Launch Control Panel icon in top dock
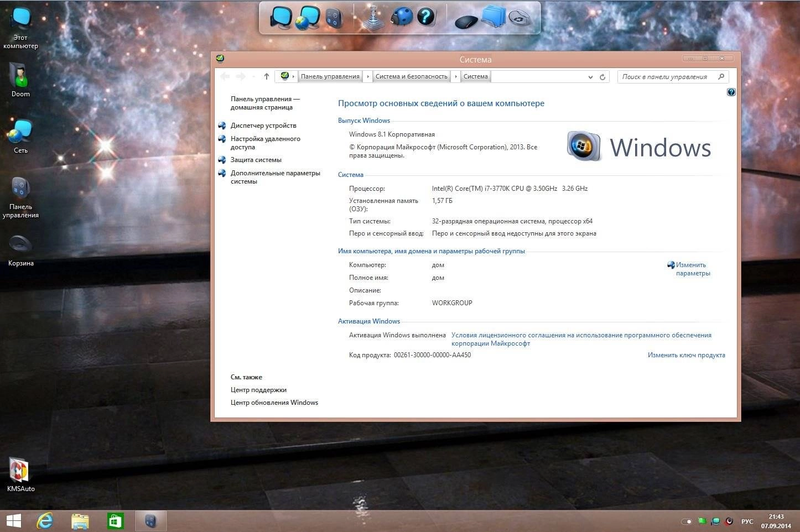The height and width of the screenshot is (532, 800). click(x=334, y=18)
